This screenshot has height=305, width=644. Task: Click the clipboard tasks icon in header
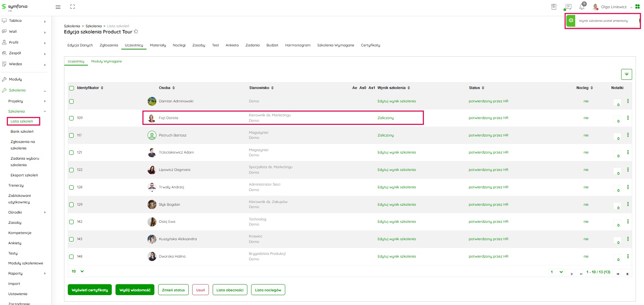click(554, 7)
